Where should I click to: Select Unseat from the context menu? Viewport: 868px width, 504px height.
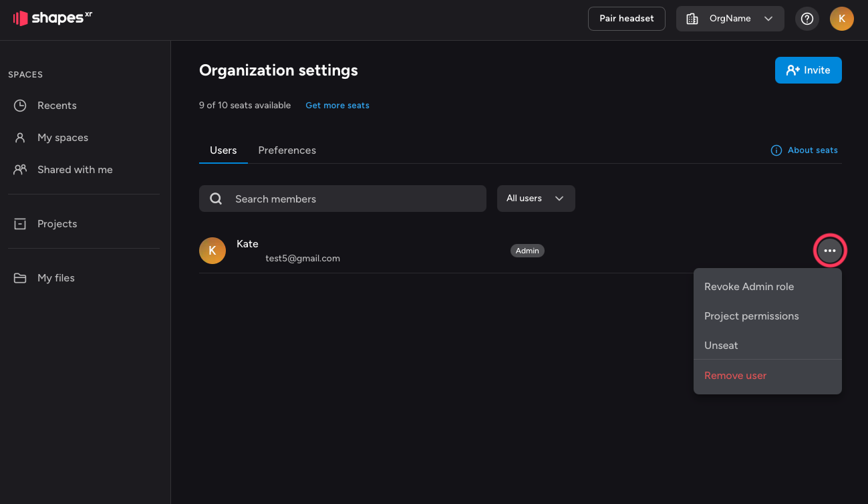pyautogui.click(x=721, y=346)
